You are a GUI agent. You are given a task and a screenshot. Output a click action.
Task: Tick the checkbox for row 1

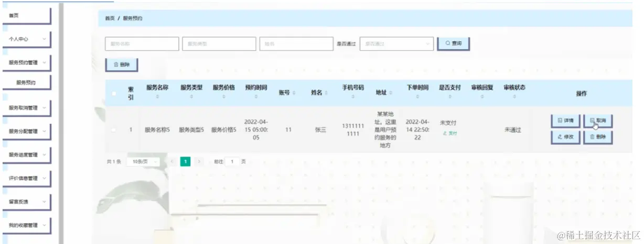click(x=114, y=130)
